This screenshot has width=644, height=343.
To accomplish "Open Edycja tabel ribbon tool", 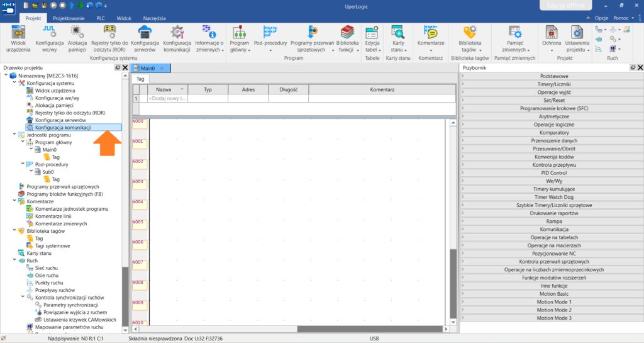I will tap(372, 39).
